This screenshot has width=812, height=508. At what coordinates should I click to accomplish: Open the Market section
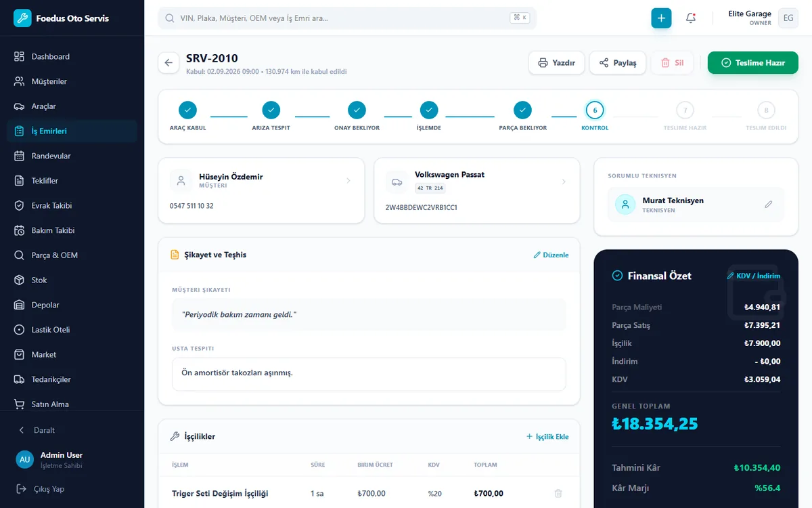tap(72, 355)
